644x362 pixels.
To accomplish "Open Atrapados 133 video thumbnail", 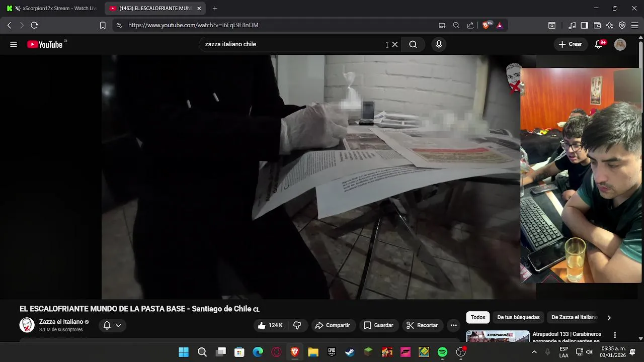I will point(498,336).
